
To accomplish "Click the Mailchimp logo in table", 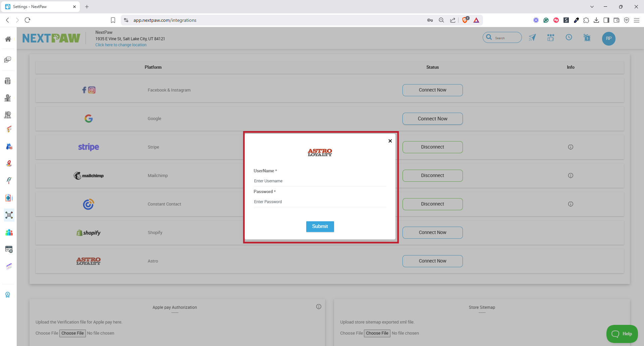I will pos(89,176).
